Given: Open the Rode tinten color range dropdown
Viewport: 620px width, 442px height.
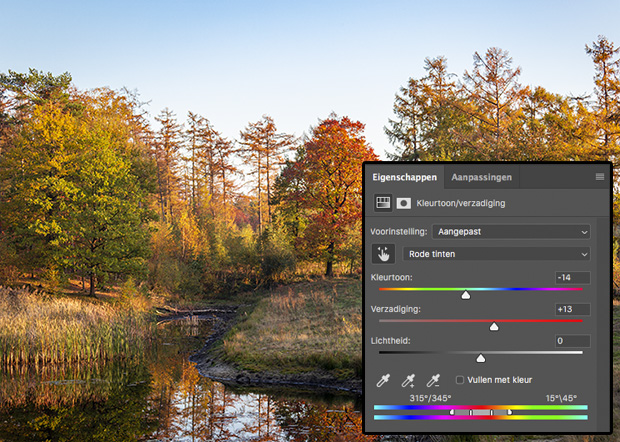Looking at the screenshot, I should click(496, 254).
